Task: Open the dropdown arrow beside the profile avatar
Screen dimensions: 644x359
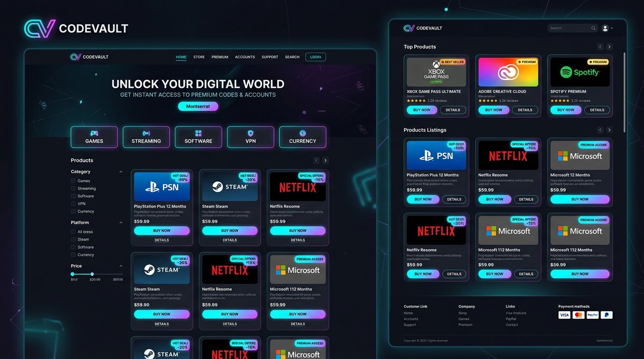Action: 612,28
